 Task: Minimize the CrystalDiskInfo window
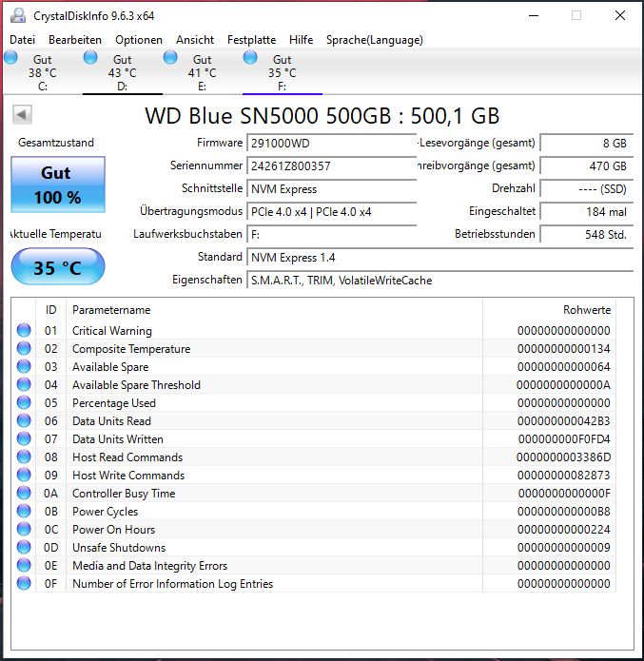pyautogui.click(x=534, y=15)
